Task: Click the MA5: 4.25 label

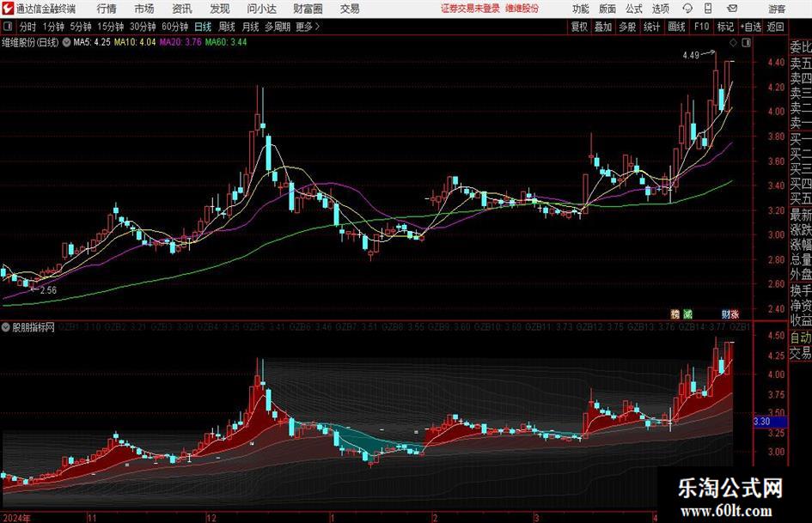Action: click(x=92, y=42)
